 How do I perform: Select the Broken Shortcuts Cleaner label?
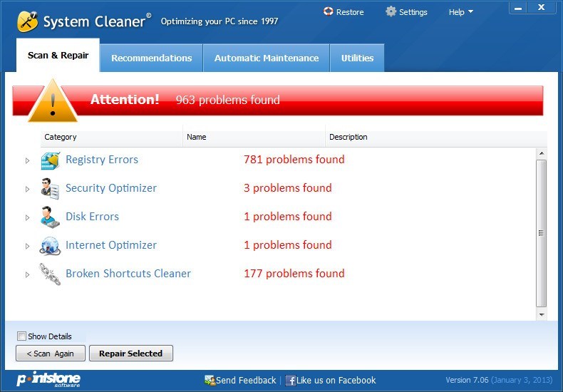coord(128,274)
